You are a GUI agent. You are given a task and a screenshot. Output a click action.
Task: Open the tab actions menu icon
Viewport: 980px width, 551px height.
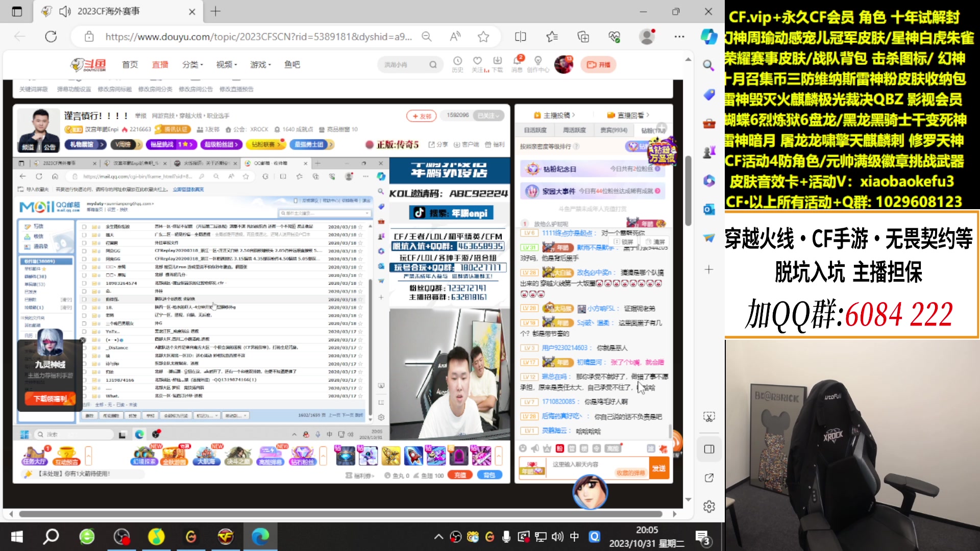17,11
